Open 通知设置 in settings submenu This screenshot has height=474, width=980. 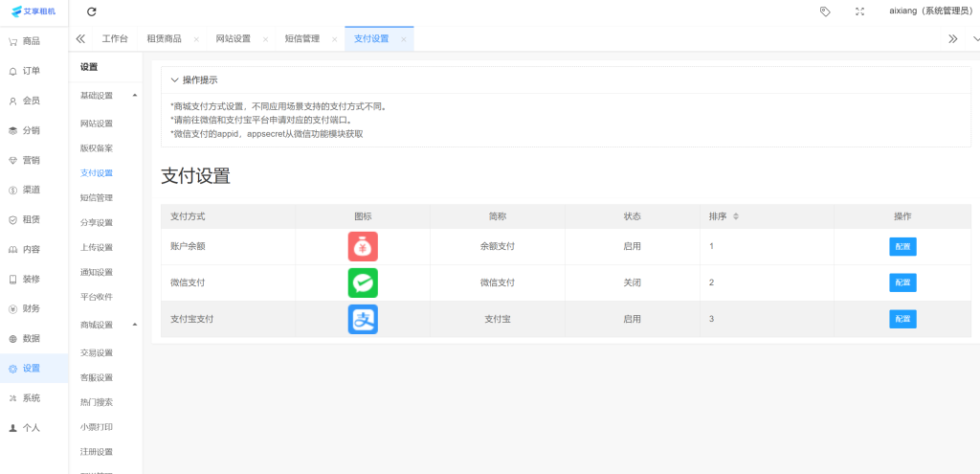point(97,272)
